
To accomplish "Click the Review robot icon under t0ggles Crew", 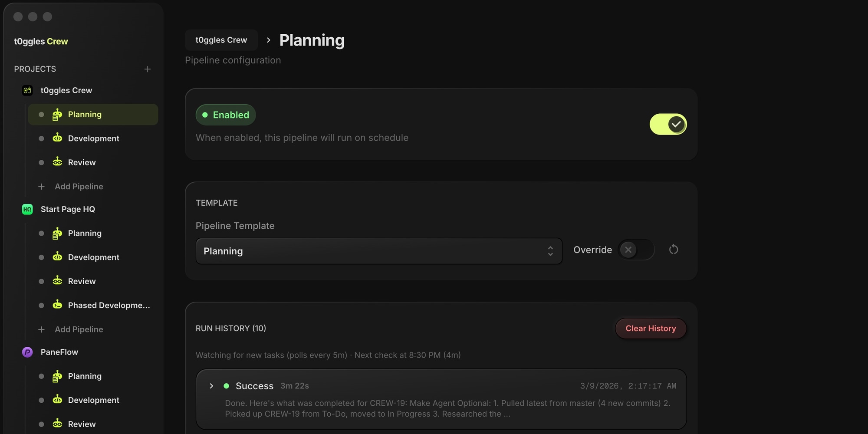I will tap(57, 162).
